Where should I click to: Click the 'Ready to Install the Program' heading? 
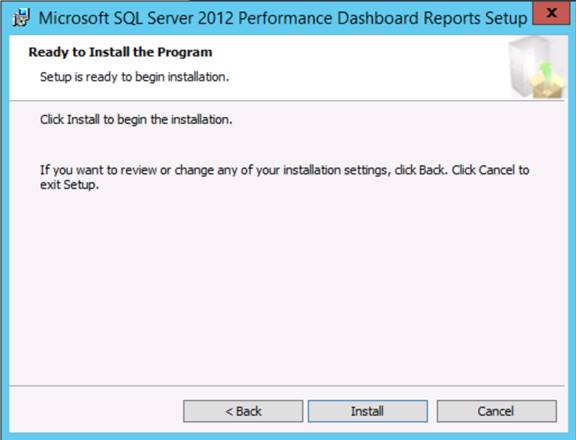[120, 52]
